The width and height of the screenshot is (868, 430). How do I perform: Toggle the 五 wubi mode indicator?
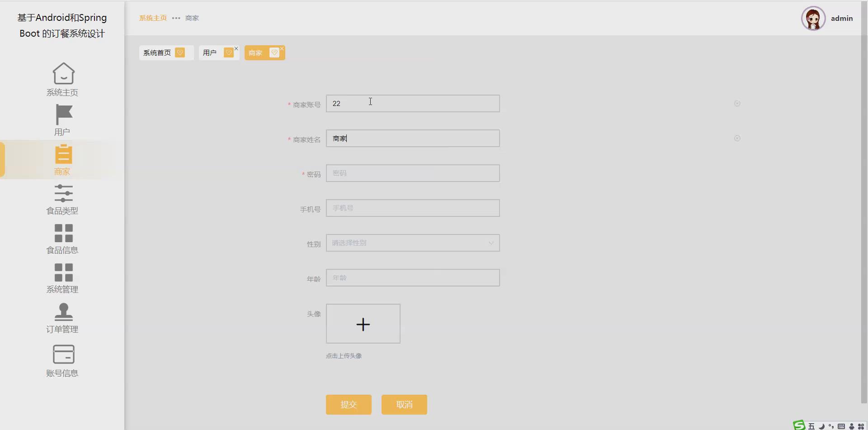(x=811, y=426)
